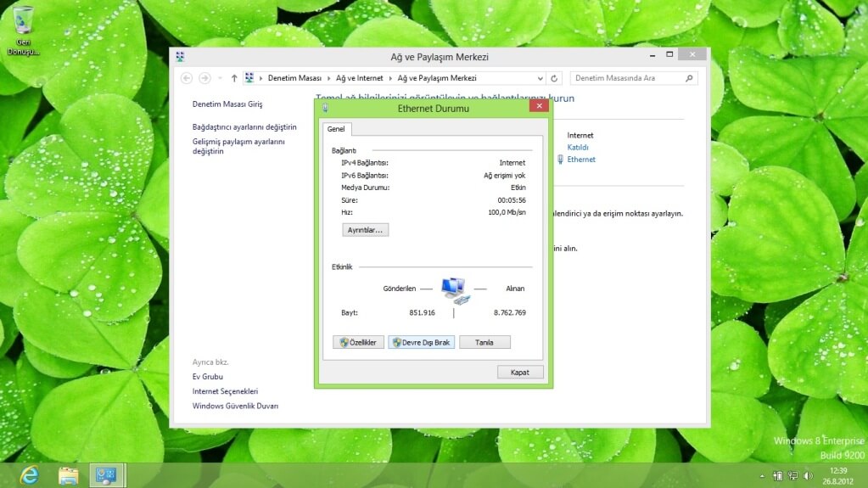Click the back navigation arrow
The width and height of the screenshot is (868, 488).
[186, 78]
